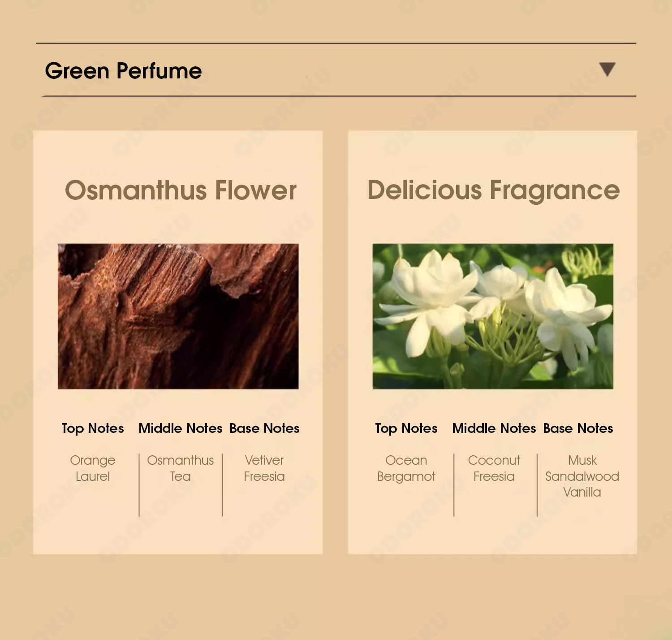The width and height of the screenshot is (672, 640).
Task: Click Freesia under Delicious Fragrance middle notes
Action: (494, 476)
